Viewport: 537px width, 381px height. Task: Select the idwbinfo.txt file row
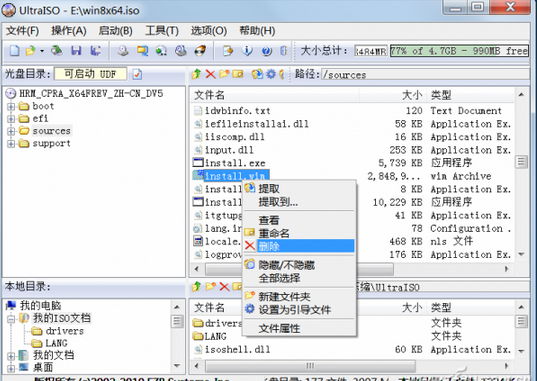(353, 111)
